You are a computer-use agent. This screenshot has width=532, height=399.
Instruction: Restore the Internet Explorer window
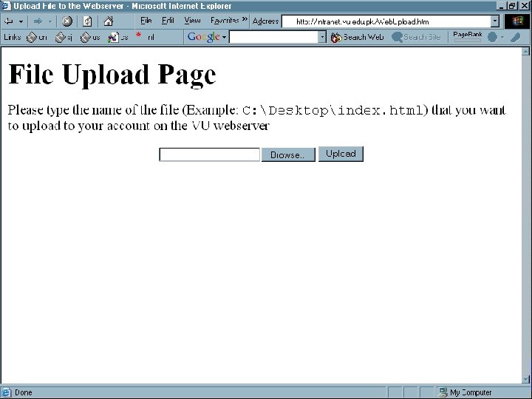[512, 6]
